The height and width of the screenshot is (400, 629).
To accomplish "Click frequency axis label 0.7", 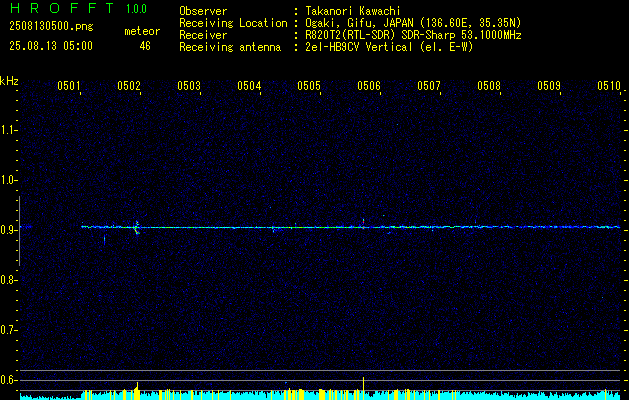I will (x=8, y=330).
